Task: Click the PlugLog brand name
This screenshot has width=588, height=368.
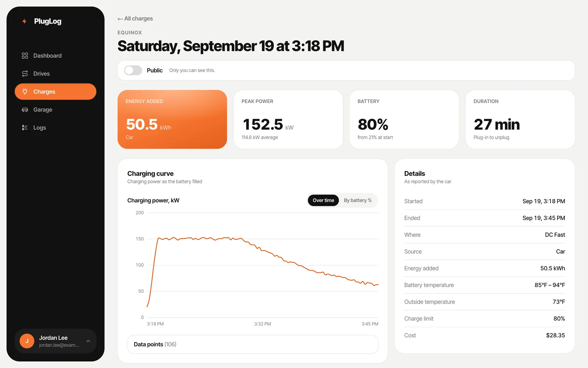Action: pyautogui.click(x=48, y=21)
